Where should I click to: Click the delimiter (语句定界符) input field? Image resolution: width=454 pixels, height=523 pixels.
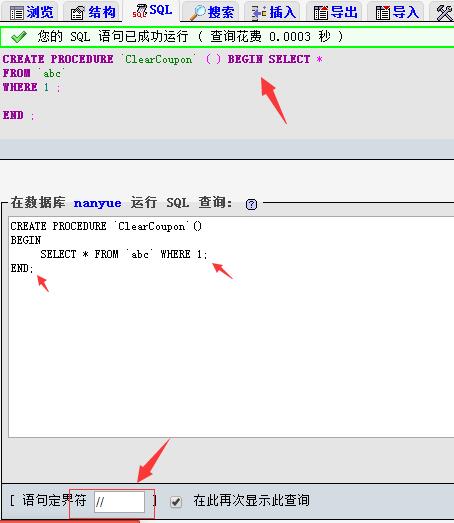119,501
